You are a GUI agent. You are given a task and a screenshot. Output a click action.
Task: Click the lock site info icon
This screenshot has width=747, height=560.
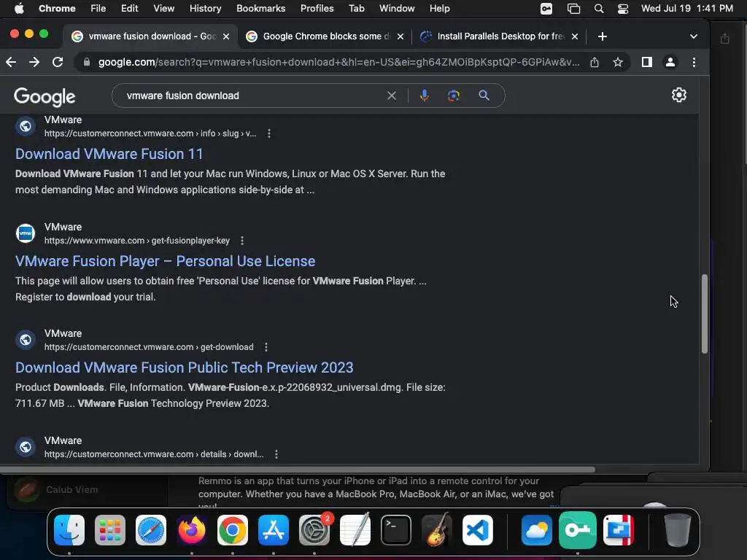pos(86,62)
